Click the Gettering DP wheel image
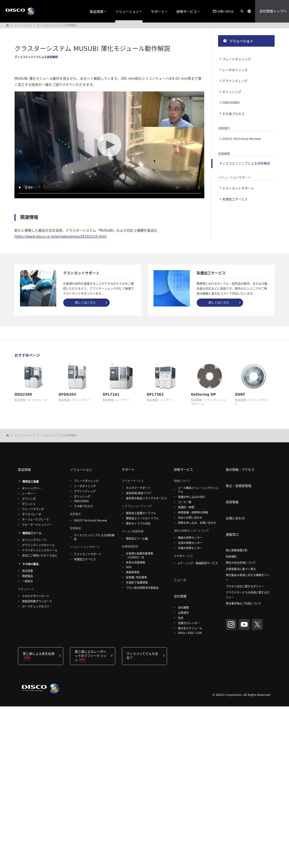The image size is (289, 868). (209, 376)
